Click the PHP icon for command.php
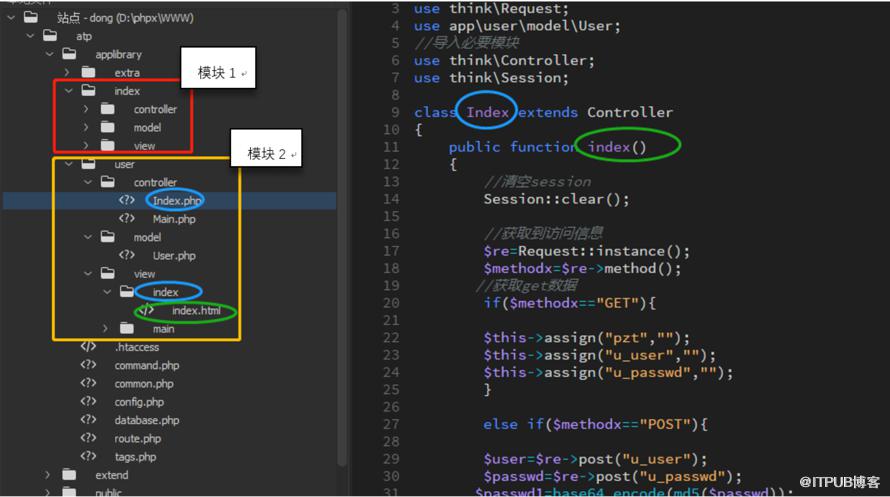The image size is (890, 497). coord(88,365)
